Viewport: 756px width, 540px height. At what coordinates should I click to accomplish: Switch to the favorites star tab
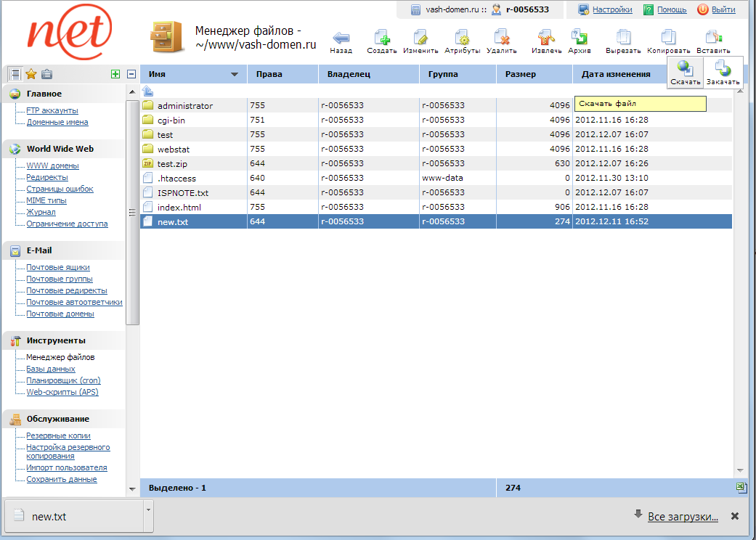click(31, 74)
